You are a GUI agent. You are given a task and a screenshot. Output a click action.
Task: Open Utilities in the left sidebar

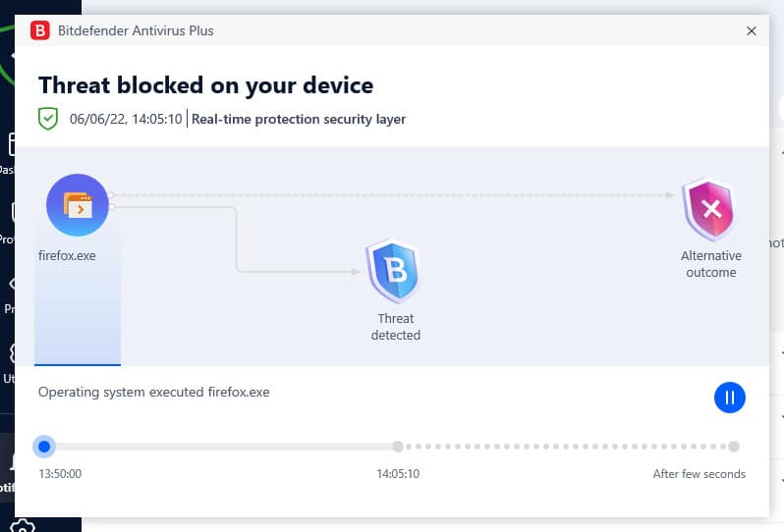[x=8, y=363]
